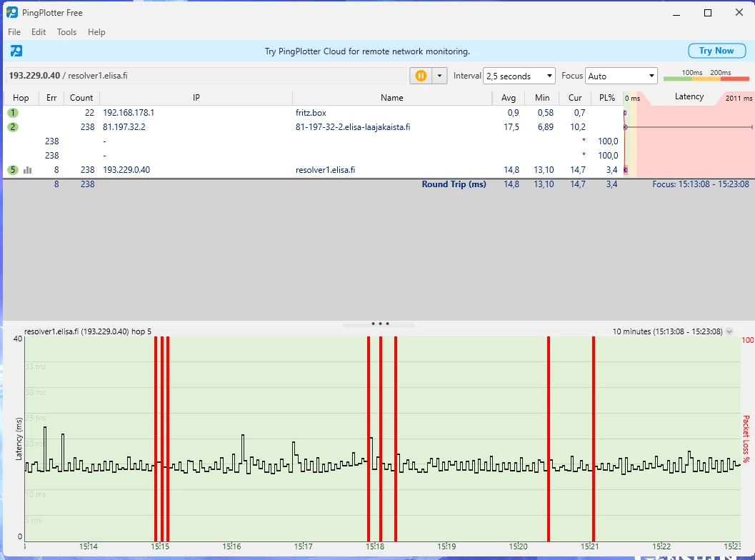This screenshot has width=755, height=560.
Task: Pause the trace with the orange button
Action: click(x=421, y=76)
